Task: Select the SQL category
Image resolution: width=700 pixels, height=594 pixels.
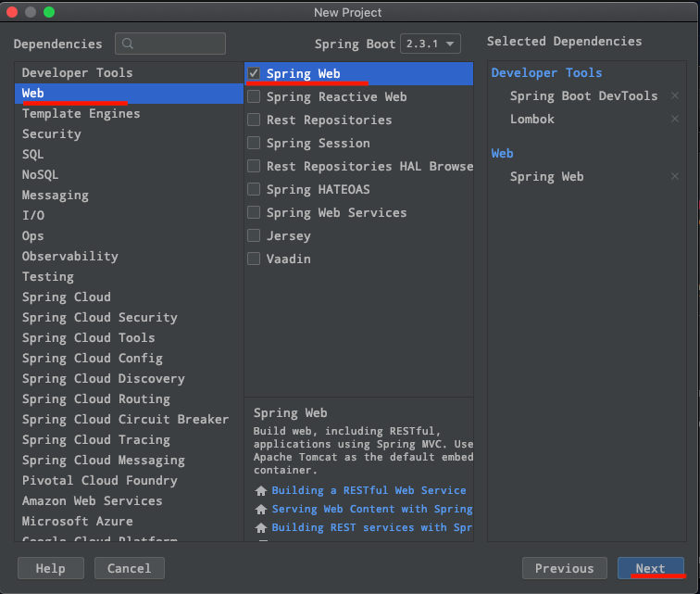Action: (x=129, y=155)
